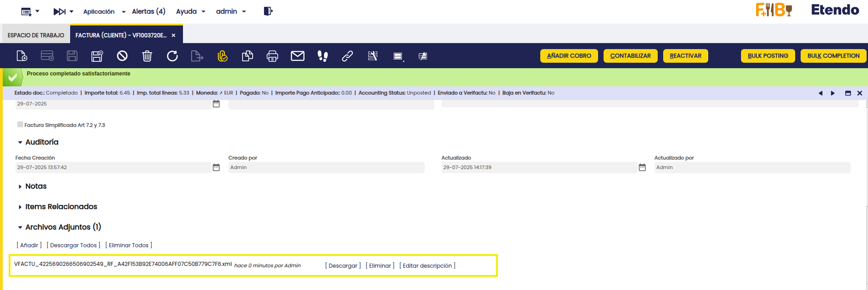Open audit trail footprints icon
This screenshot has height=290, width=868.
pos(323,56)
